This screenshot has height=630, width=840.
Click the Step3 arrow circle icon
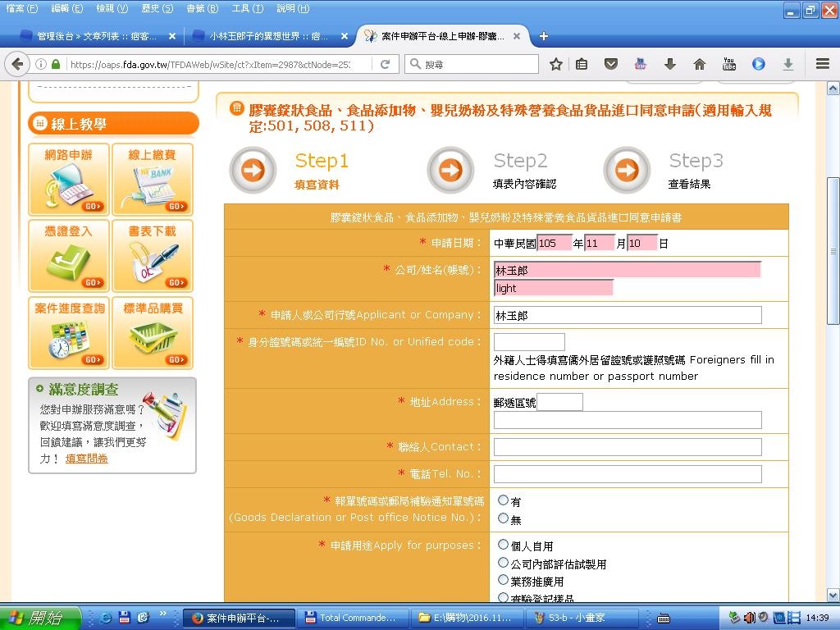coord(627,171)
